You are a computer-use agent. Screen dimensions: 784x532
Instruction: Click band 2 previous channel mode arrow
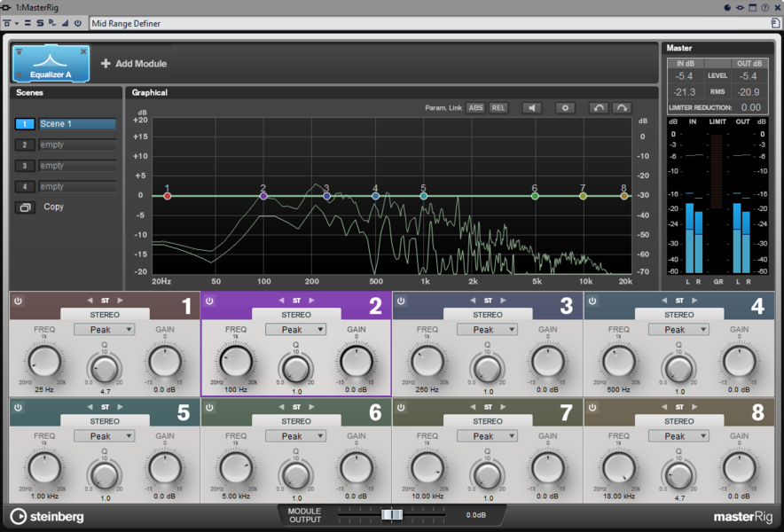coord(281,301)
